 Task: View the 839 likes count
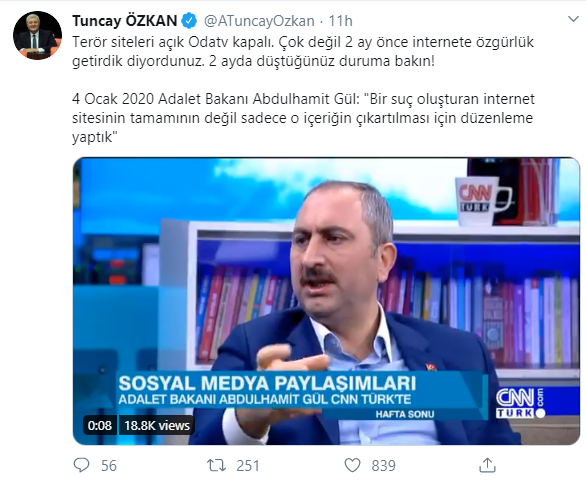(x=383, y=466)
